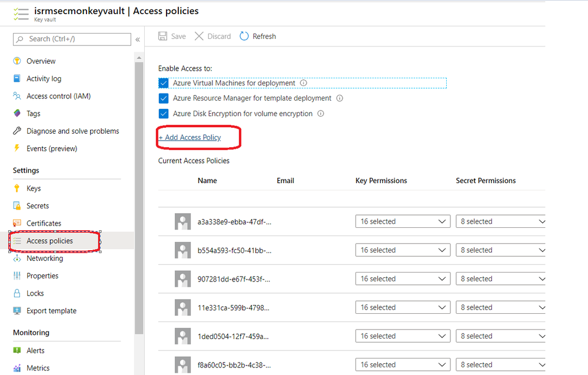Click info icon beside Azure Disk Encryption option
Viewport: 588px width, 375px height.
point(321,114)
